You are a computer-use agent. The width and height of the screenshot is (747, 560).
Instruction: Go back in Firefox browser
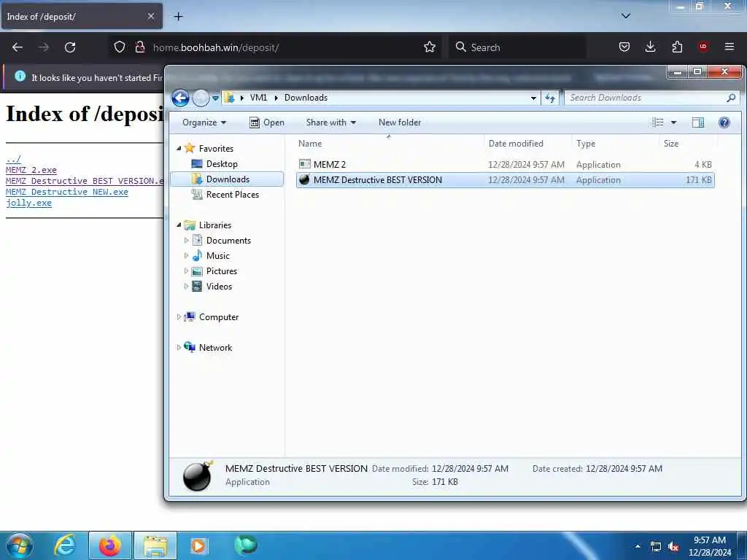click(18, 47)
